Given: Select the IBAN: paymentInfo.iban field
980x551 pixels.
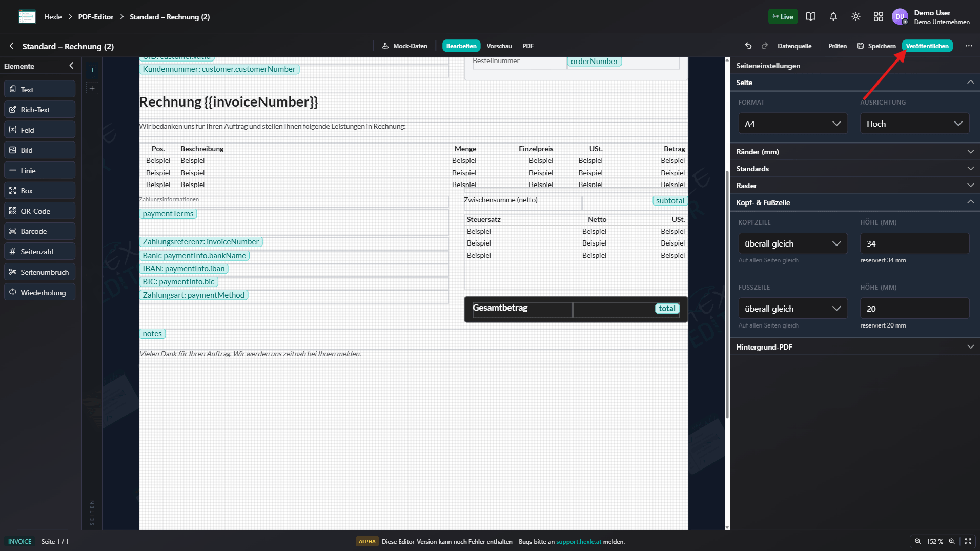Looking at the screenshot, I should click(x=183, y=269).
